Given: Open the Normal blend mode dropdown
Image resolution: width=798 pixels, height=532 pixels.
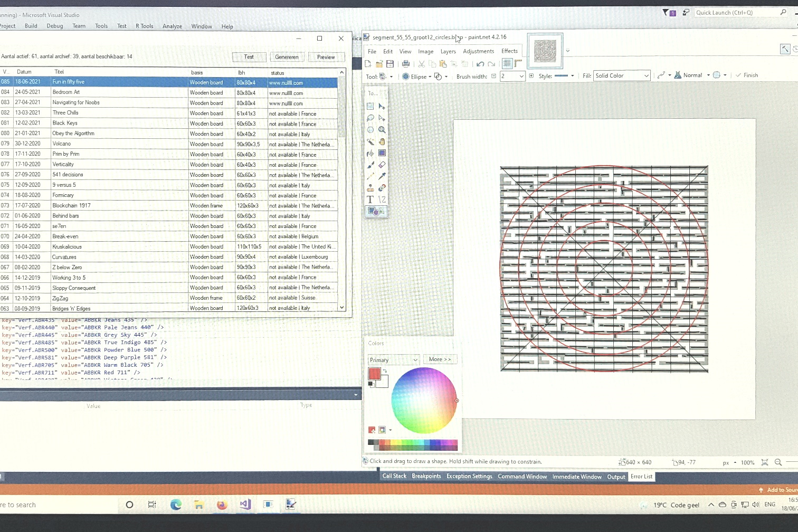Looking at the screenshot, I should pyautogui.click(x=692, y=75).
